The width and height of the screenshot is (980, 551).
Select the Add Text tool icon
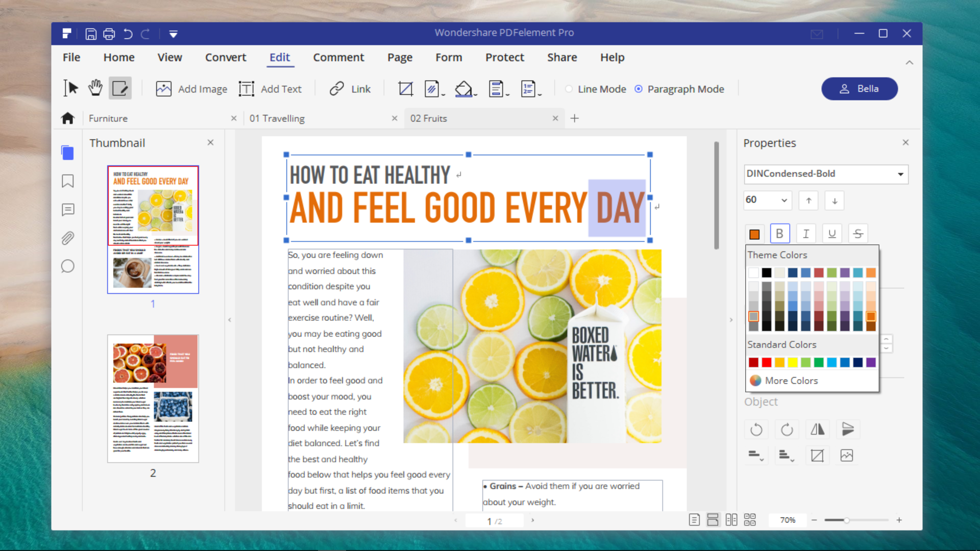coord(246,88)
